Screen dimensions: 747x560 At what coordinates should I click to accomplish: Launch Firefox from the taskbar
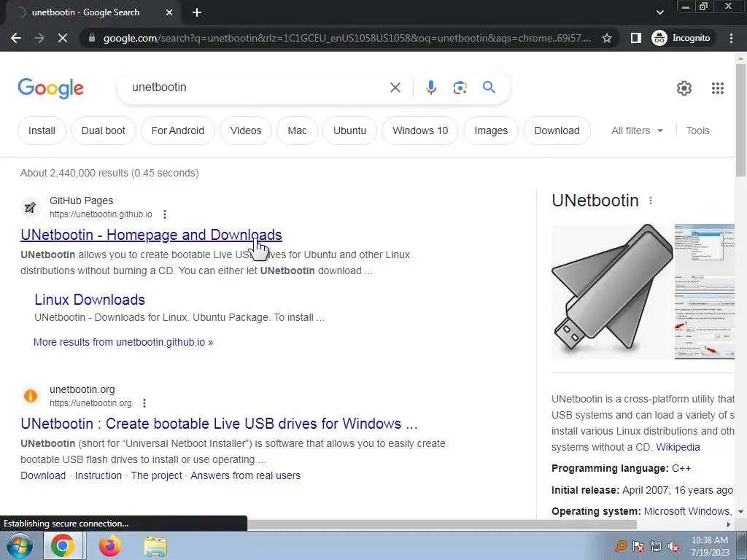109,545
